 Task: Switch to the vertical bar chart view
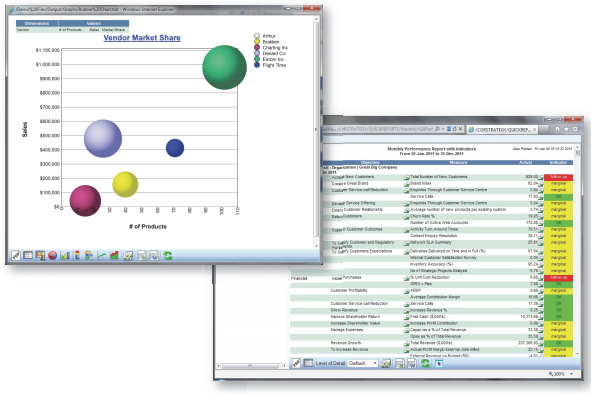coord(65,256)
